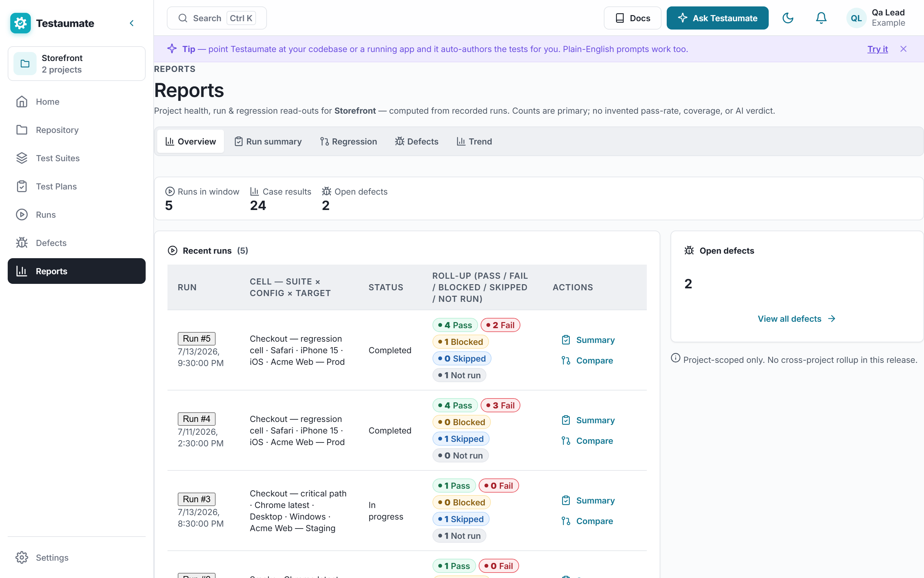Open notifications with the bell icon
This screenshot has height=578, width=924.
pos(821,18)
